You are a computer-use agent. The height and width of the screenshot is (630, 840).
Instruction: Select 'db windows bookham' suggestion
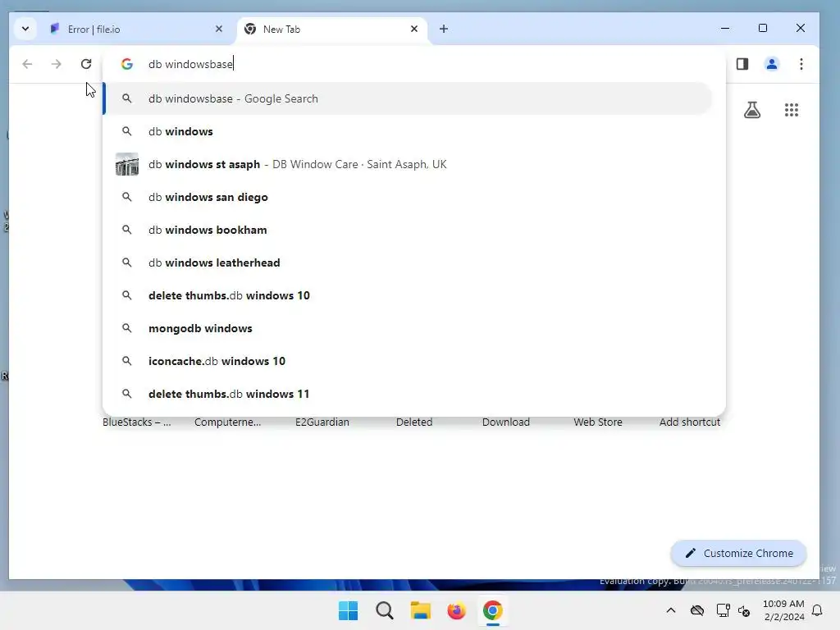coord(409,230)
